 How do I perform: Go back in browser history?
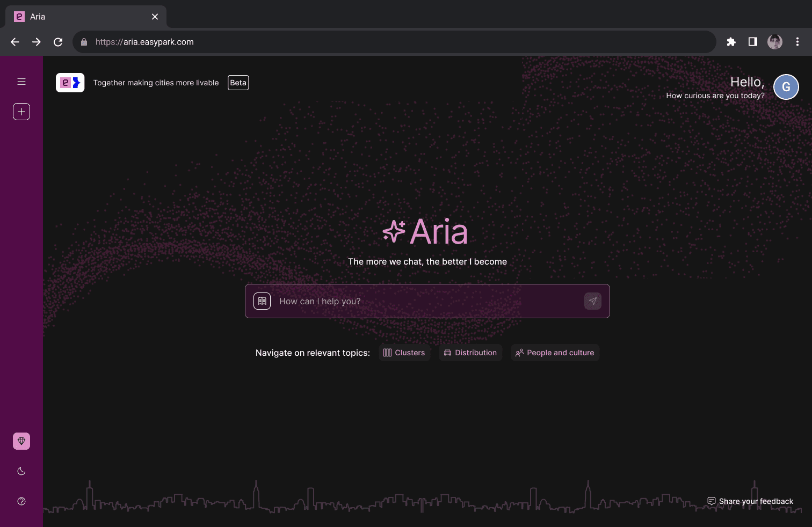[15, 42]
